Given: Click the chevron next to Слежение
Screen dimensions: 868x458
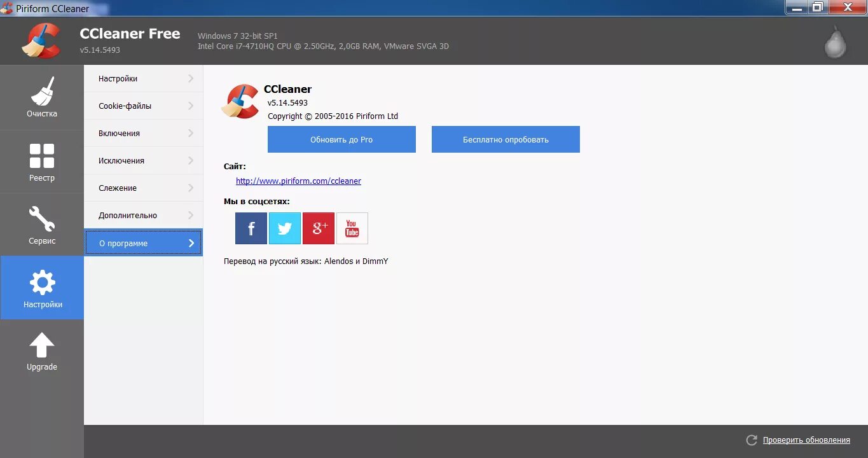Looking at the screenshot, I should click(x=191, y=188).
